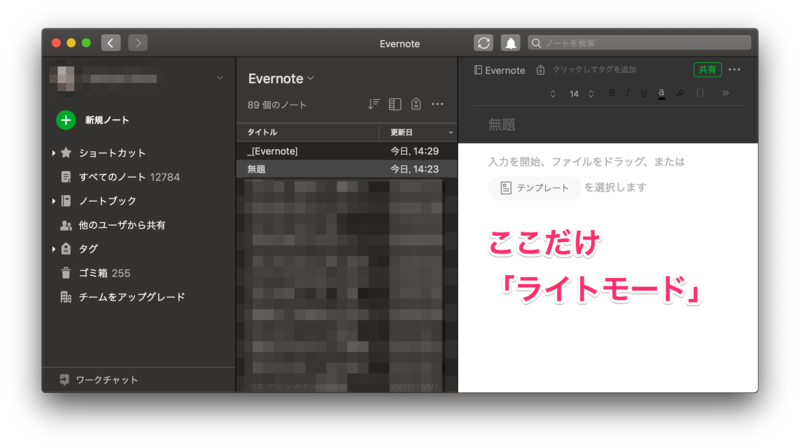Choose text color swatch
The height and width of the screenshot is (448, 800).
click(661, 93)
